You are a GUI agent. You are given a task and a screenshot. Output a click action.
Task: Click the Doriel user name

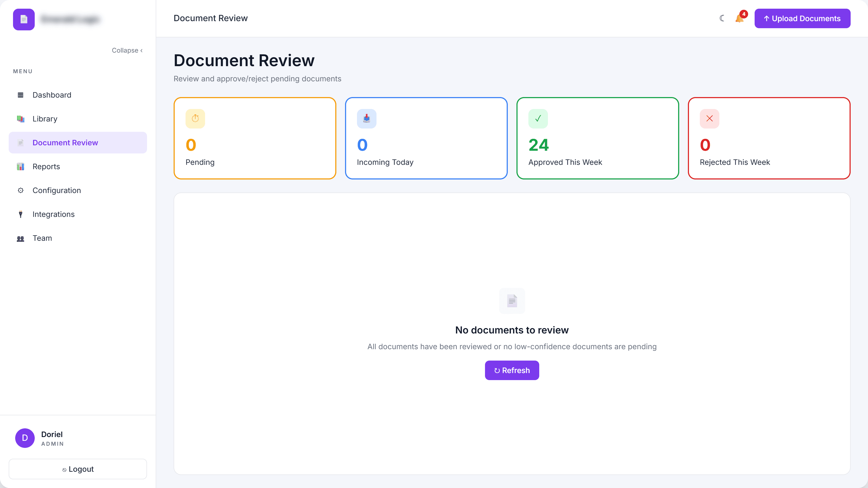(x=52, y=434)
